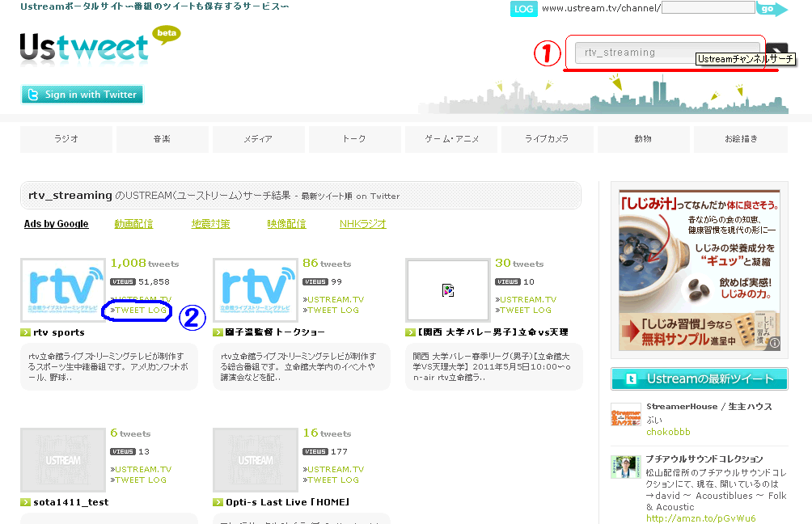
Task: Click the Opti-s Last Live HOME title
Action: pos(288,502)
